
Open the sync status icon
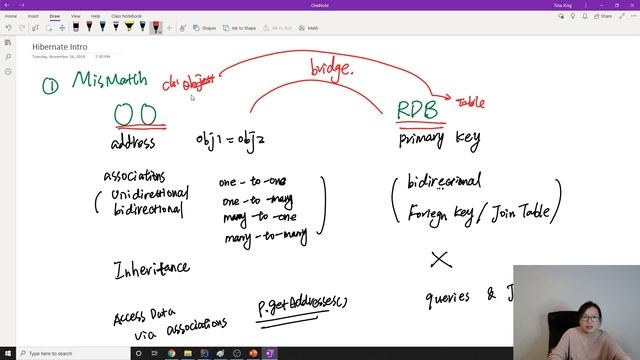coord(561,16)
